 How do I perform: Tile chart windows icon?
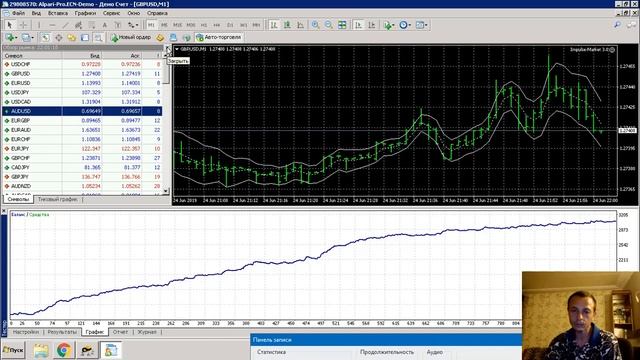342,25
